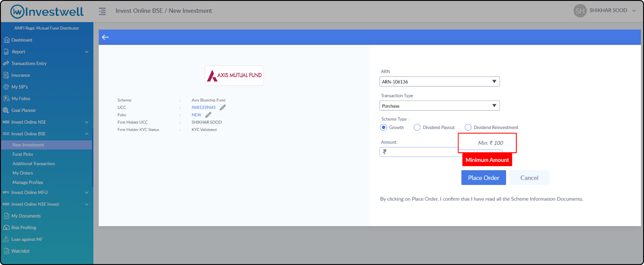644x265 pixels.
Task: Click the My Folios icon
Action: (x=6, y=99)
